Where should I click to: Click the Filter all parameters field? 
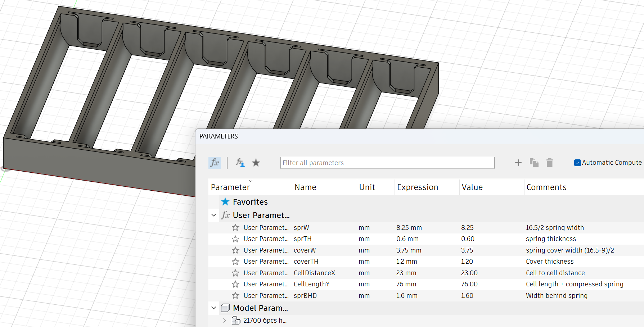[387, 163]
